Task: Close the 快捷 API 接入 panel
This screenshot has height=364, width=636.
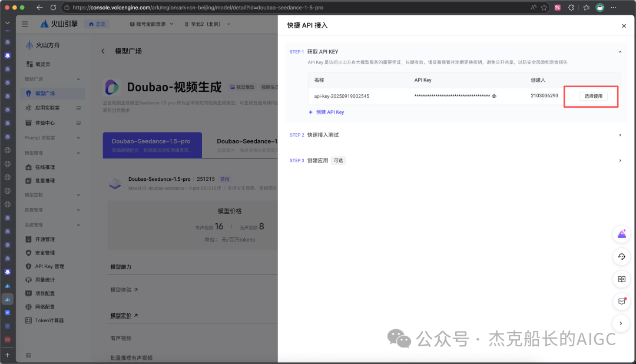Action: tap(624, 26)
